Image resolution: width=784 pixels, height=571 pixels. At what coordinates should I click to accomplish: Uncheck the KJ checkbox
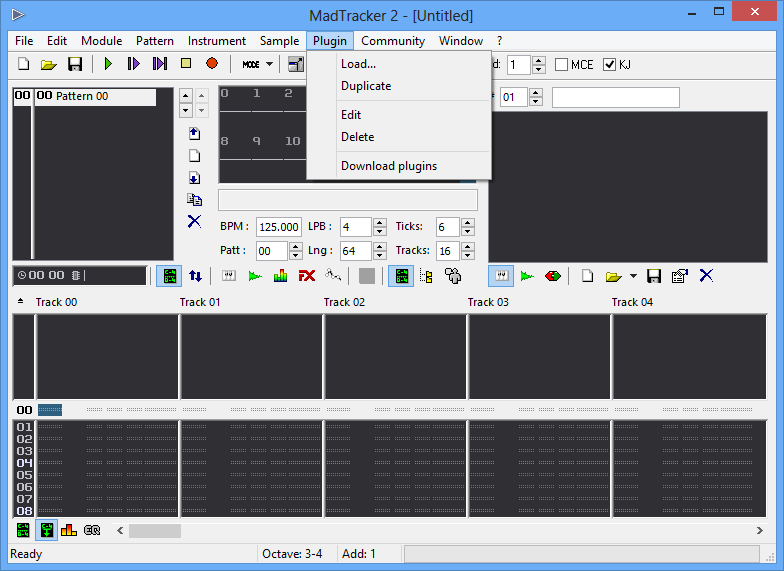point(609,64)
